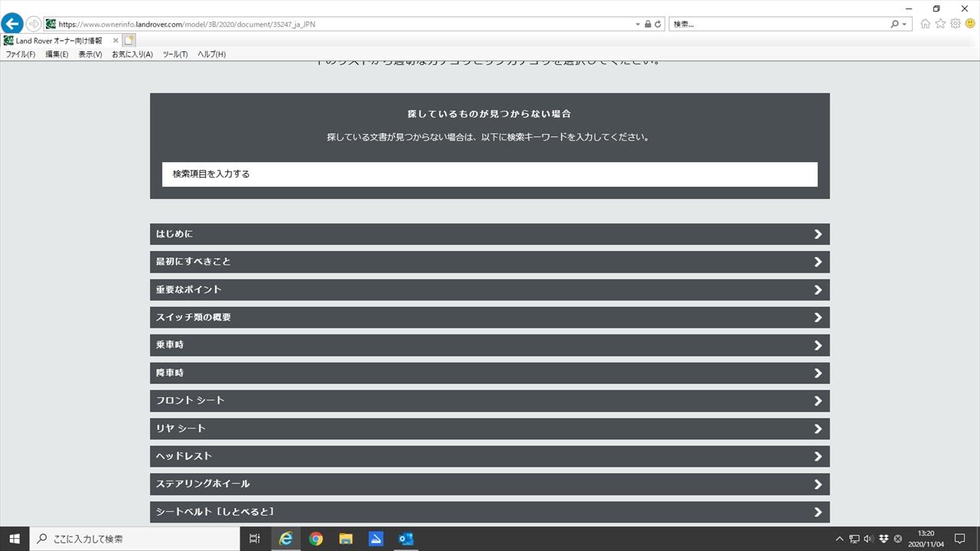Open the 最初にすべきこと section
Screen dimensions: 980x551
tap(490, 262)
